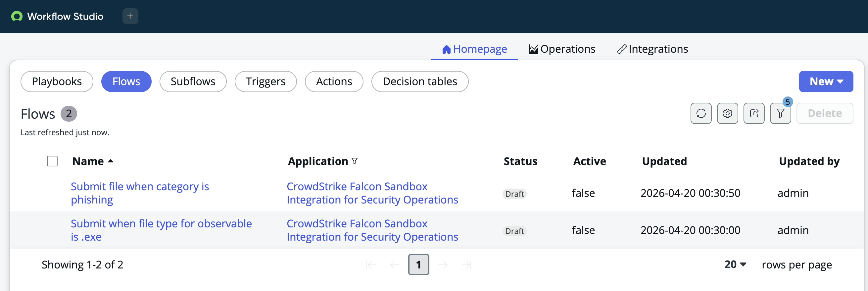Click Draft status badge in phishing row
The width and height of the screenshot is (868, 291).
click(x=514, y=194)
